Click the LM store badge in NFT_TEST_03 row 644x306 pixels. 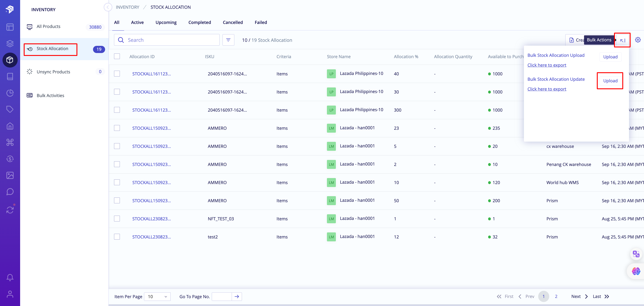pyautogui.click(x=331, y=219)
